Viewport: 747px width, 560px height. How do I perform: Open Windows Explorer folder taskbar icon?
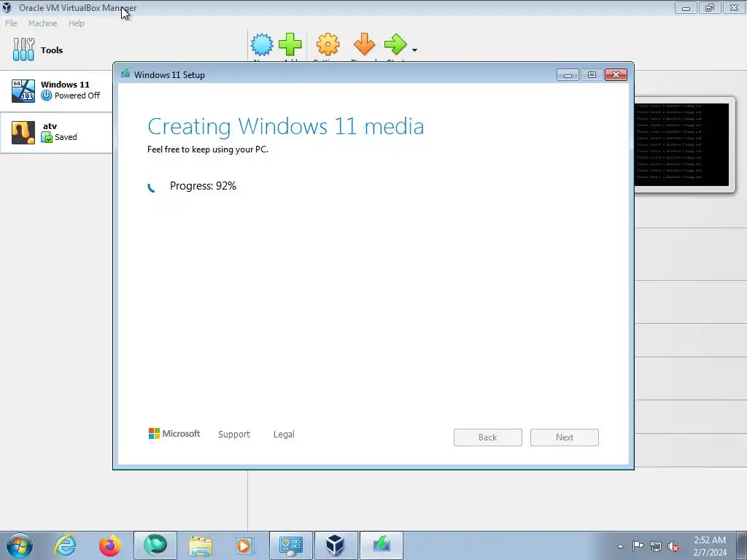pos(201,545)
